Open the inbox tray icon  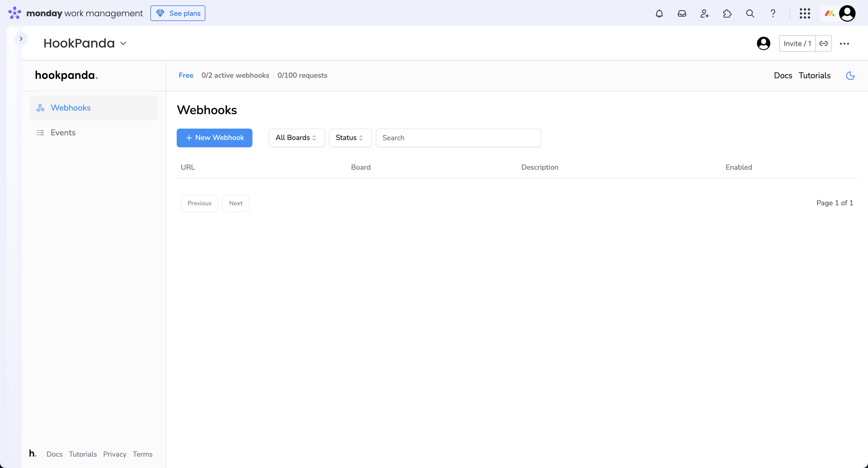[x=682, y=13]
